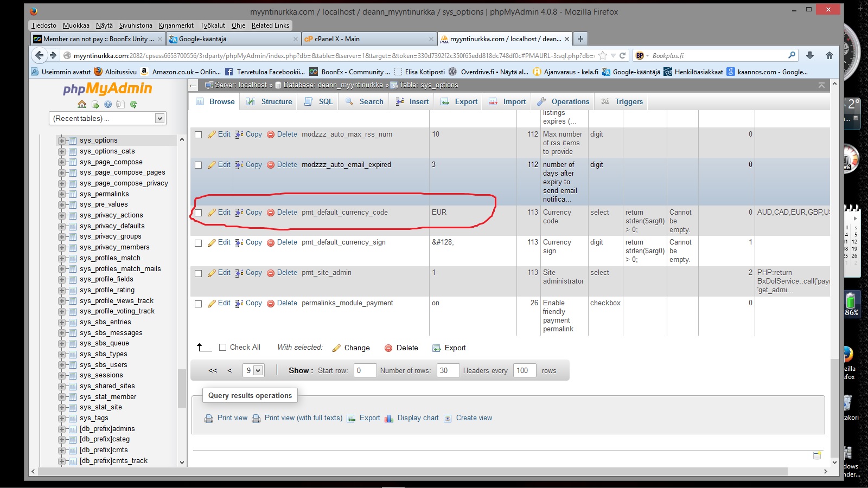Click the Create view link

[474, 418]
